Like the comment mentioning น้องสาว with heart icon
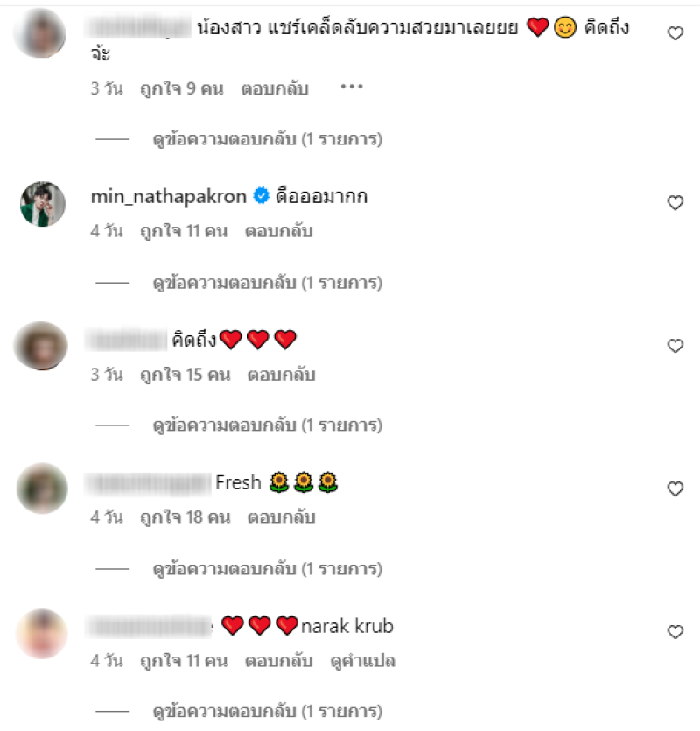The height and width of the screenshot is (731, 700). [x=675, y=33]
